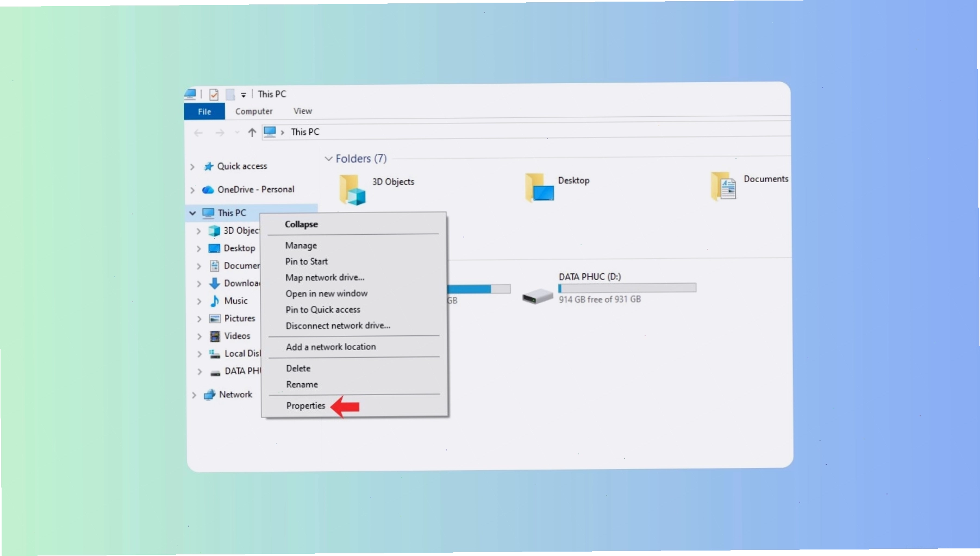Select the DATA PHUC (D:) drive icon
Viewport: 980px width, 556px height.
537,296
